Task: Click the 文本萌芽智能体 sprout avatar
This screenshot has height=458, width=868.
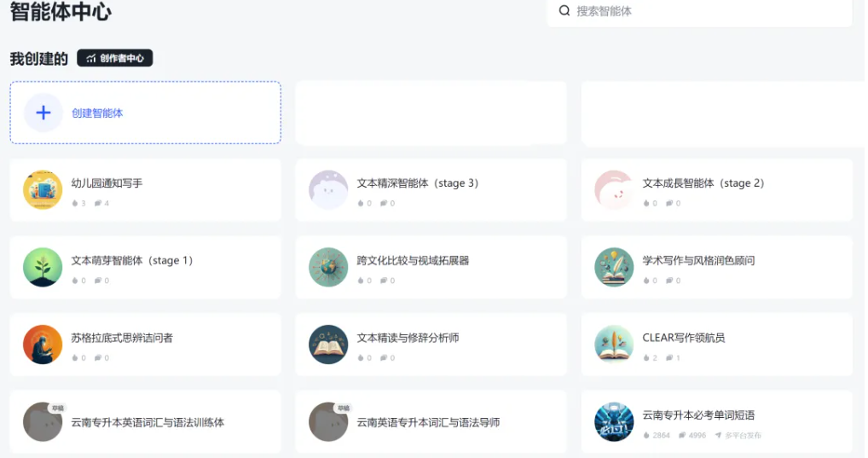Action: [43, 267]
